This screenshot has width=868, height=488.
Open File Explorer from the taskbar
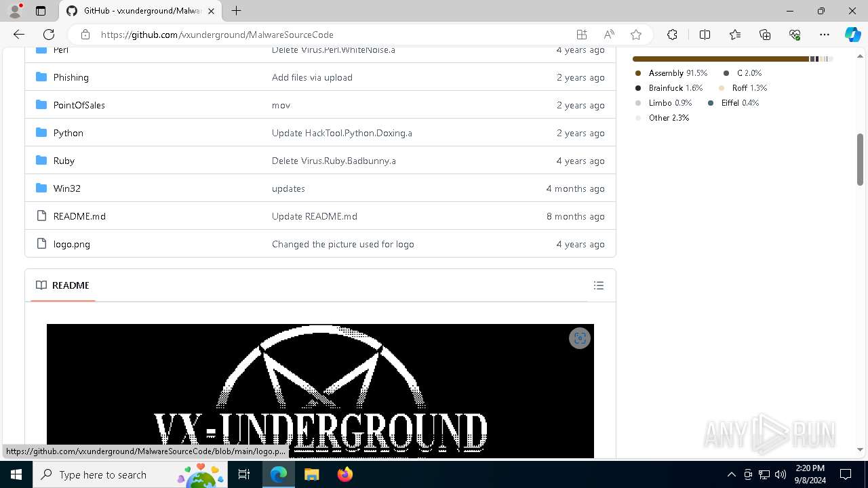tap(311, 474)
